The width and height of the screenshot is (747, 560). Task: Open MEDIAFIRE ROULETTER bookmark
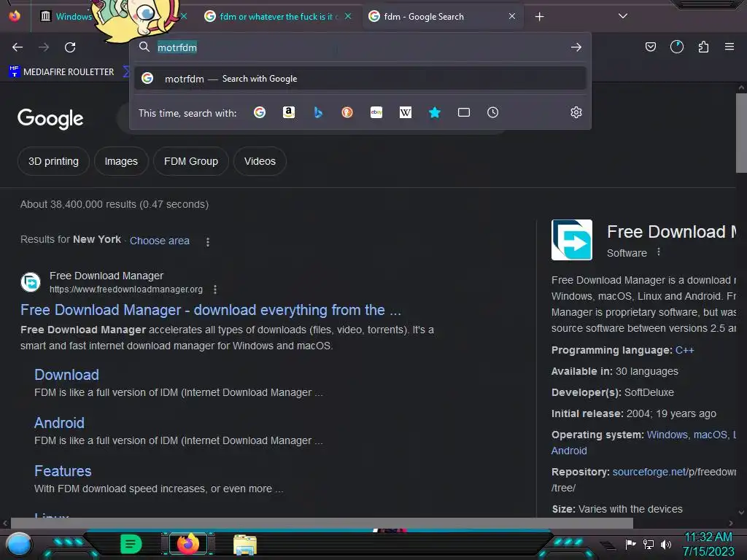click(x=61, y=72)
